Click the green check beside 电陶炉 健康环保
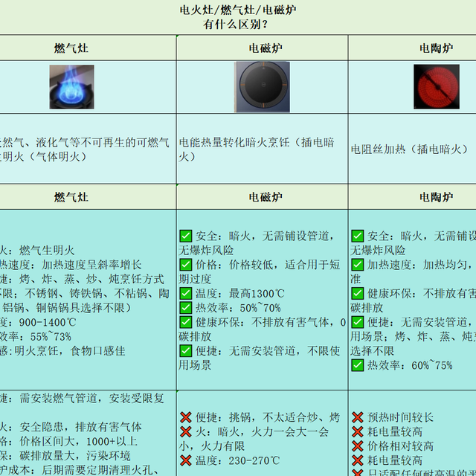476x476 pixels. click(357, 293)
